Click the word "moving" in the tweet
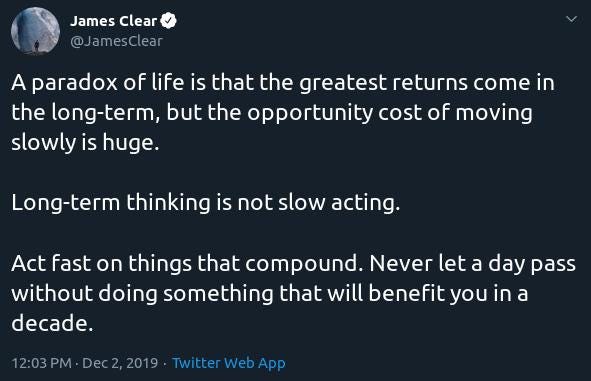Screen dimensions: 591x381 [494, 113]
